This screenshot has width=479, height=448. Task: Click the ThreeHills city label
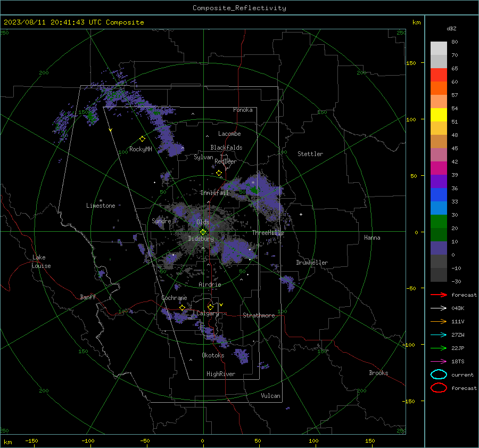tap(268, 233)
